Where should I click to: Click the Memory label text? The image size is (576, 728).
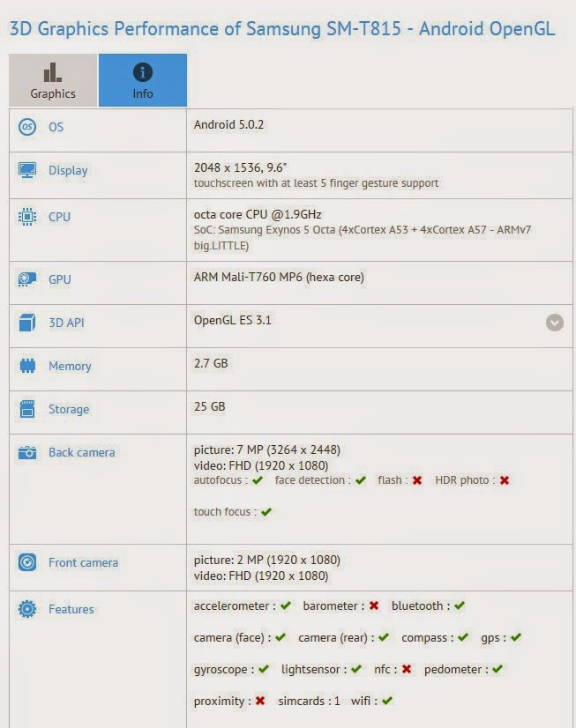[x=71, y=366]
